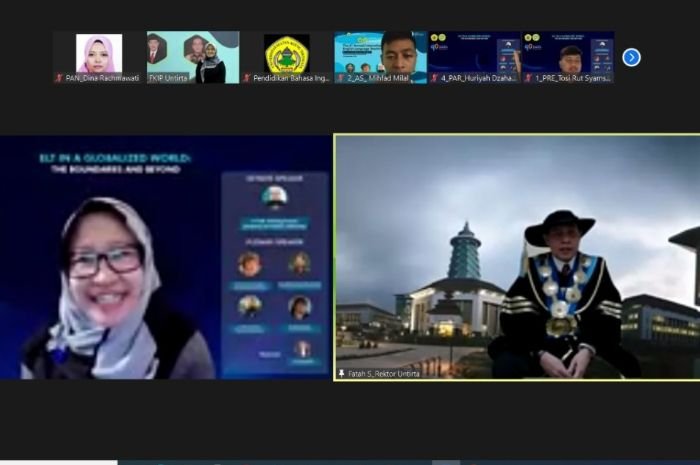Click muted mic icon on 4_PAR_Huriyah tile
700x465 pixels.
pos(434,78)
